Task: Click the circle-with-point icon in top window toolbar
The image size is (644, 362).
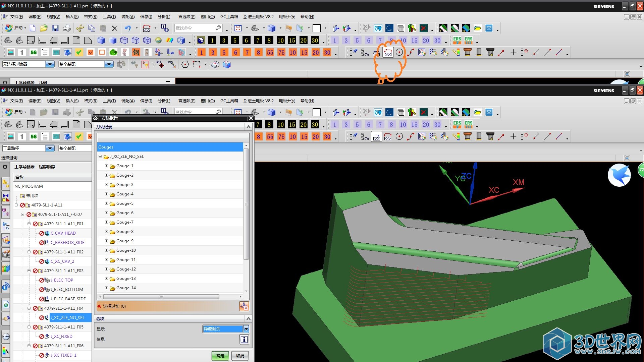Action: click(399, 52)
